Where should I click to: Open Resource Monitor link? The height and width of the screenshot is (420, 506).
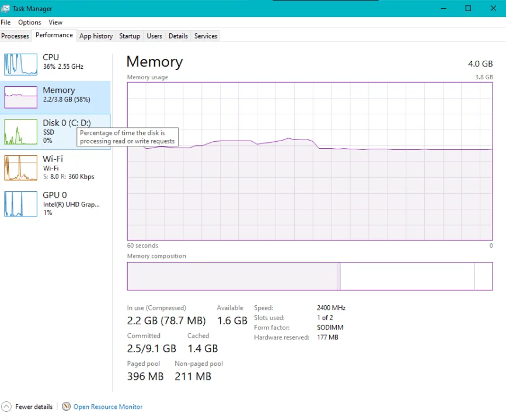(108, 407)
